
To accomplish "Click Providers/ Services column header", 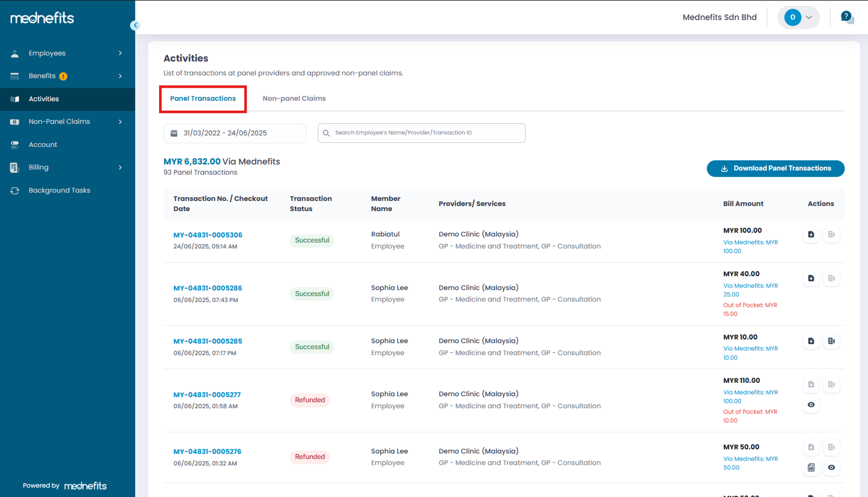I will pos(471,204).
